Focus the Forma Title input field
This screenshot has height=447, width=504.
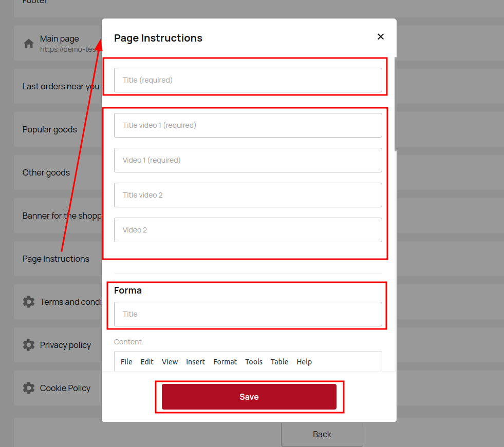pyautogui.click(x=248, y=314)
